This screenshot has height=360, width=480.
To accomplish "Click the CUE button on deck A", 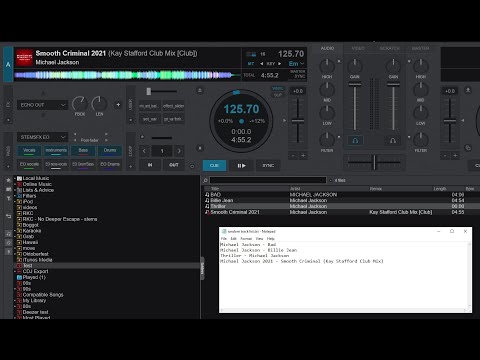I will click(x=214, y=165).
